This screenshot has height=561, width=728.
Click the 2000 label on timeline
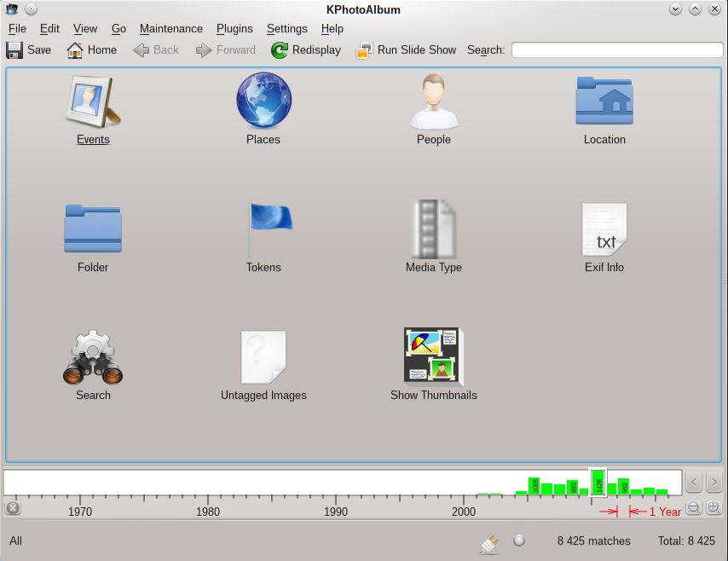[x=464, y=512]
